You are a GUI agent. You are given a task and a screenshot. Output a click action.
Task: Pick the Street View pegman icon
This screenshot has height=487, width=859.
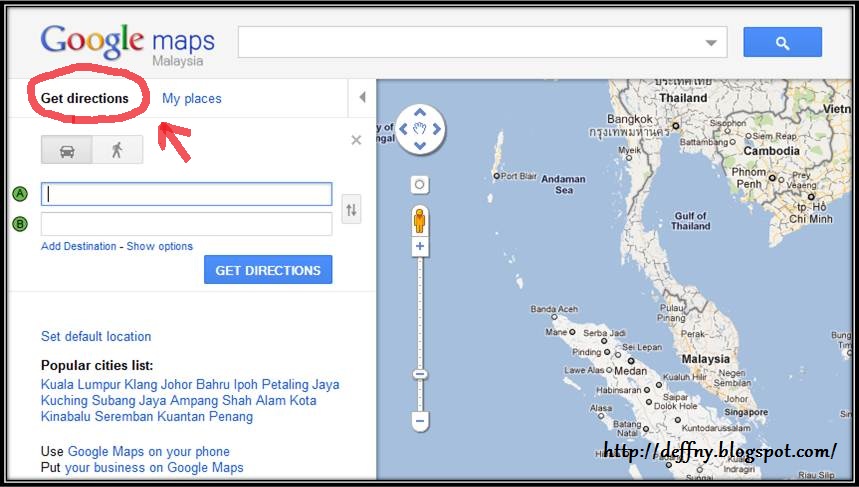420,220
